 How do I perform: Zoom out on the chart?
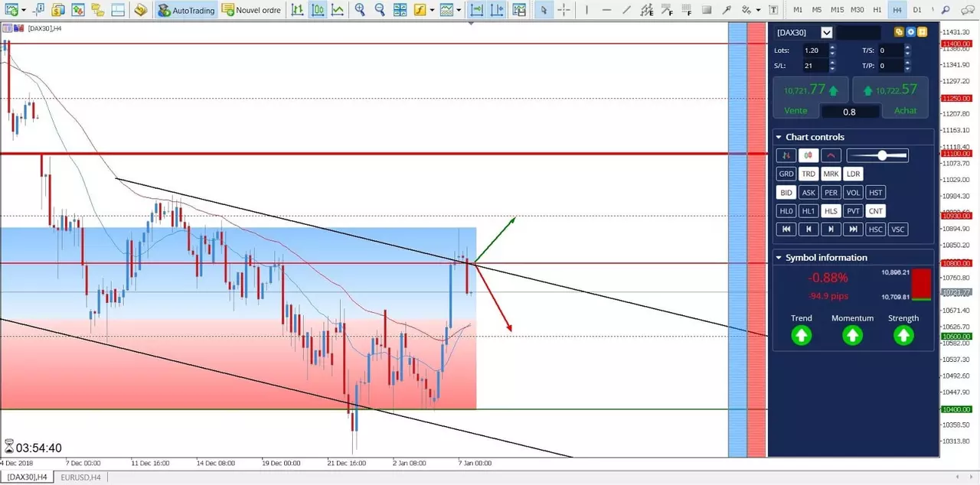click(x=380, y=10)
